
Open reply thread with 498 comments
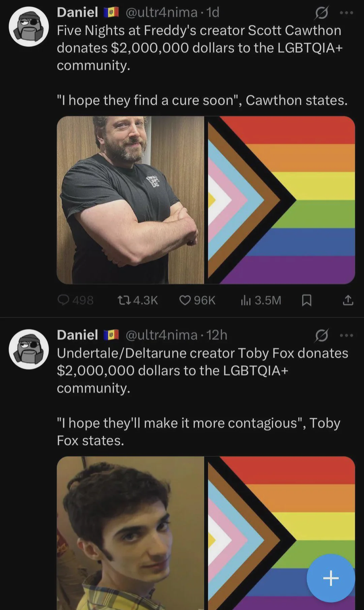pyautogui.click(x=75, y=300)
